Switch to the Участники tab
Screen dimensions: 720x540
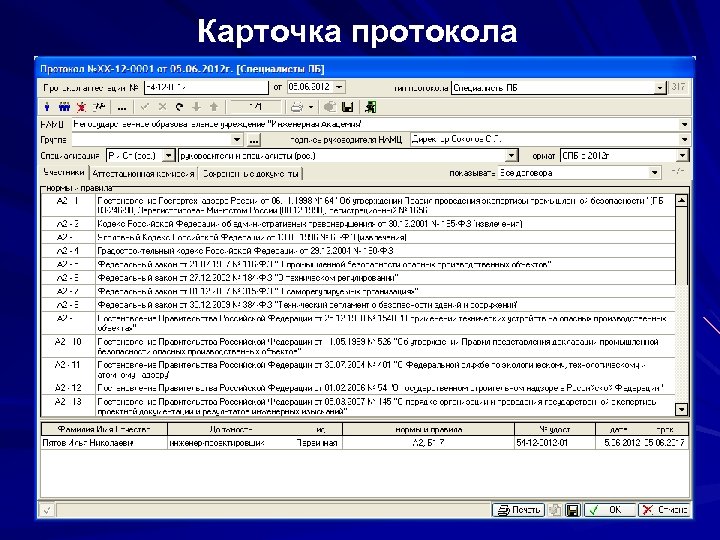pos(64,173)
